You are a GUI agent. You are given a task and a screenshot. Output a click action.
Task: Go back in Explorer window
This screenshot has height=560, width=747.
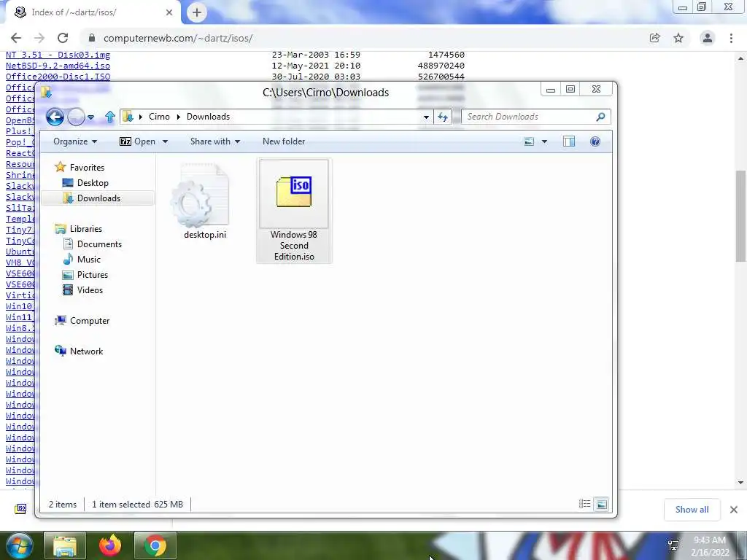[55, 117]
